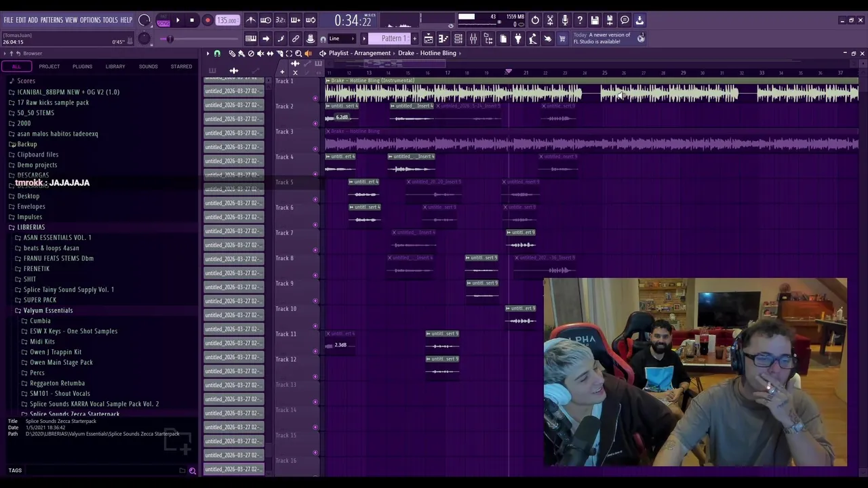Select the LIBRARY browser tab
The width and height of the screenshot is (868, 488).
[x=115, y=66]
